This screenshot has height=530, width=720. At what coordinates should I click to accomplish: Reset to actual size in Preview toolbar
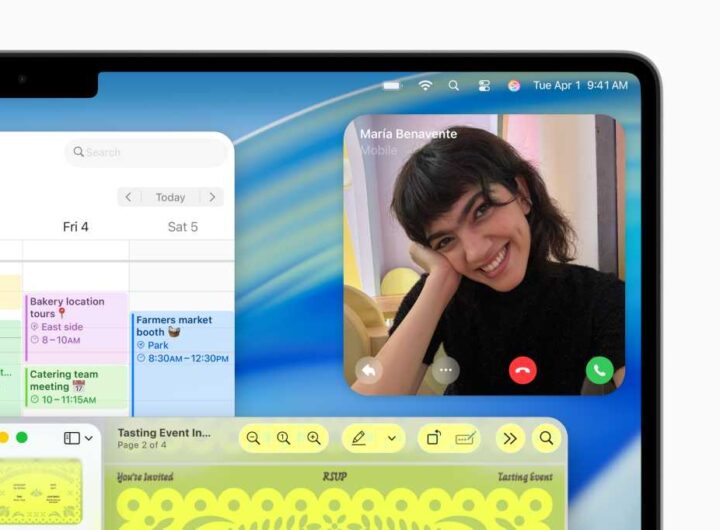284,438
